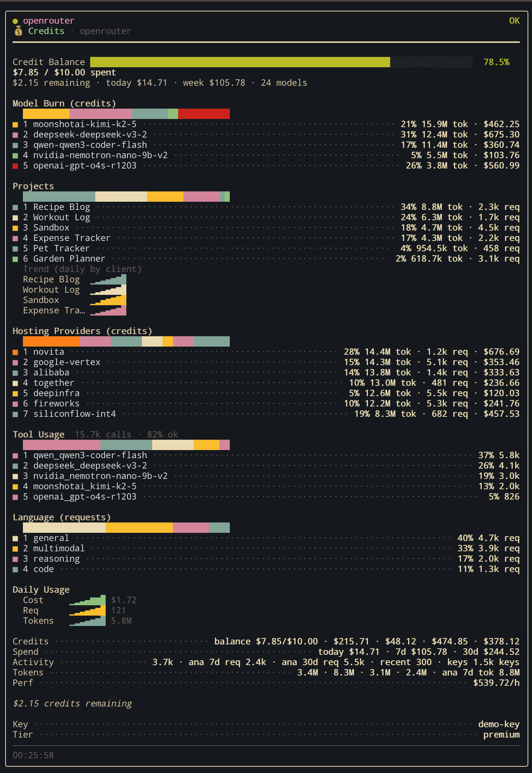
Task: Click the $2.15 credits remaining note
Action: (72, 704)
